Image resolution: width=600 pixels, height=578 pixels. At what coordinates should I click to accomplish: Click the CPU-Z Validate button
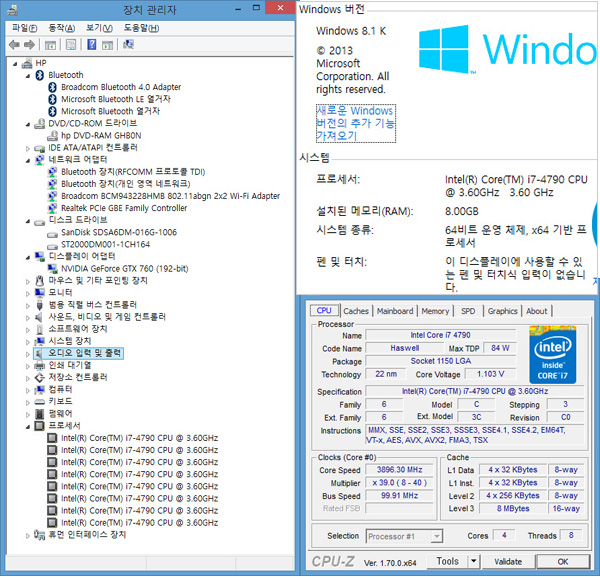pyautogui.click(x=508, y=562)
